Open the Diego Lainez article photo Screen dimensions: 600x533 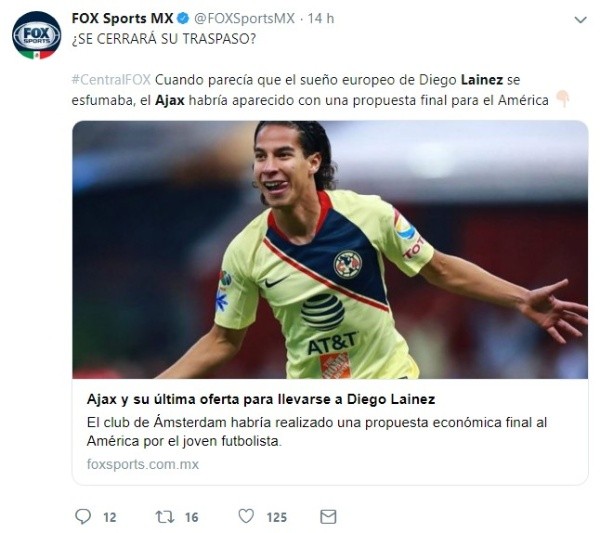click(x=330, y=249)
